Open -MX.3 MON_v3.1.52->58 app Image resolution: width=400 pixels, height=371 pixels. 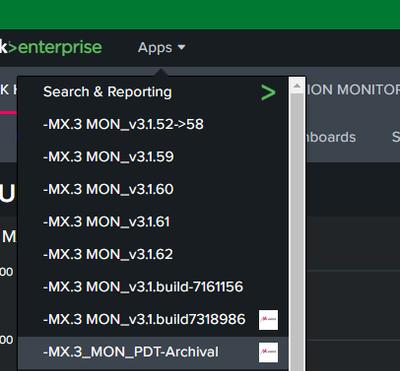tap(153, 124)
